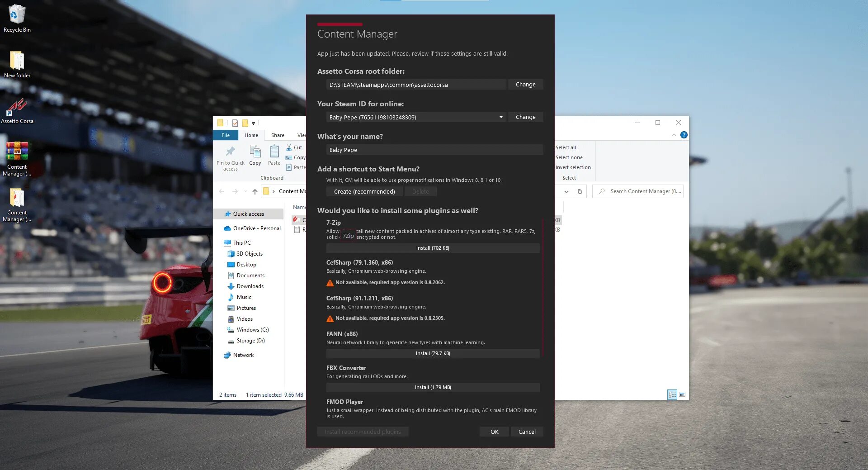Switch Explorer to details view
Image resolution: width=868 pixels, height=470 pixels.
pyautogui.click(x=672, y=395)
